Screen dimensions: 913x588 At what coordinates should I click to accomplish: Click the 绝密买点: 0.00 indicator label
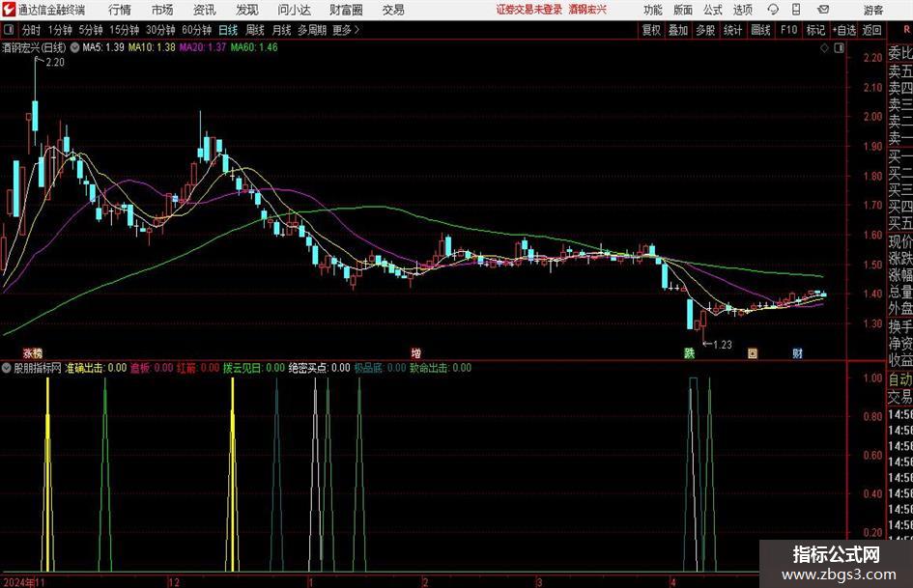pos(319,368)
